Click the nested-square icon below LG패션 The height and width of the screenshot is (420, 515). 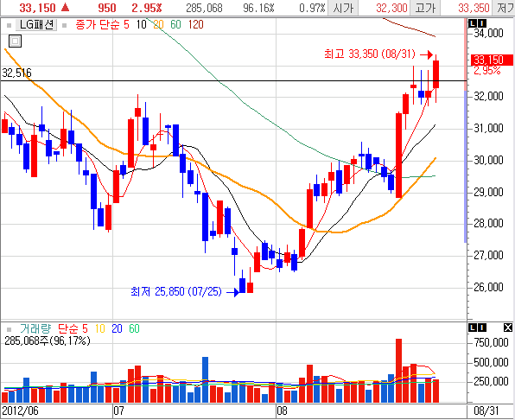(x=15, y=41)
